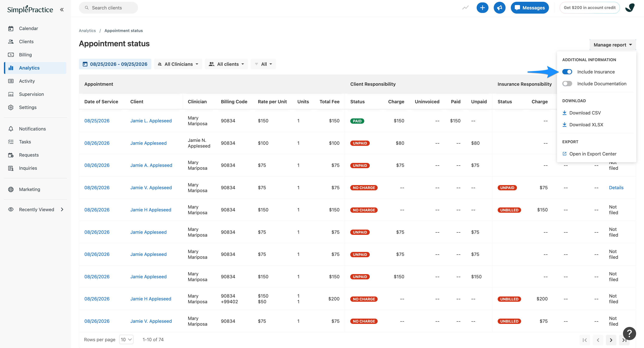
Task: Open Tasks list icon in sidebar
Action: point(11,142)
